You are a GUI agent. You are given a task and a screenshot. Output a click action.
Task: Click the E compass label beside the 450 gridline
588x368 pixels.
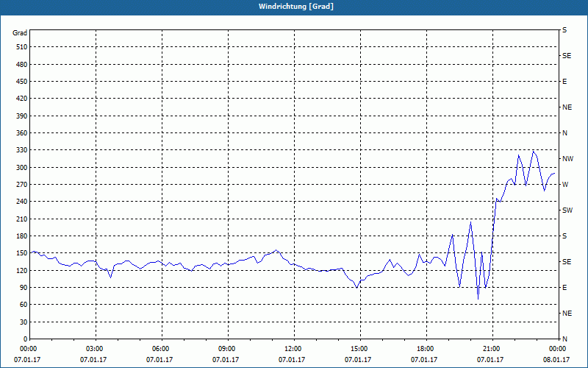pyautogui.click(x=564, y=82)
